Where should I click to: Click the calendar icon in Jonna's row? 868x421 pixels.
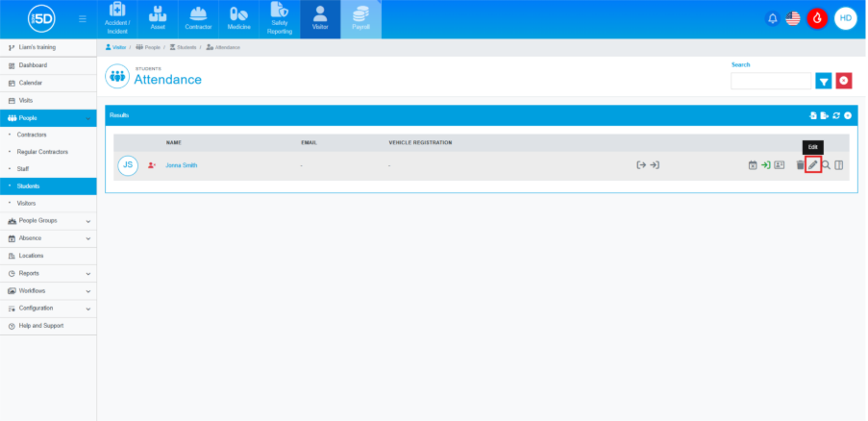click(753, 165)
